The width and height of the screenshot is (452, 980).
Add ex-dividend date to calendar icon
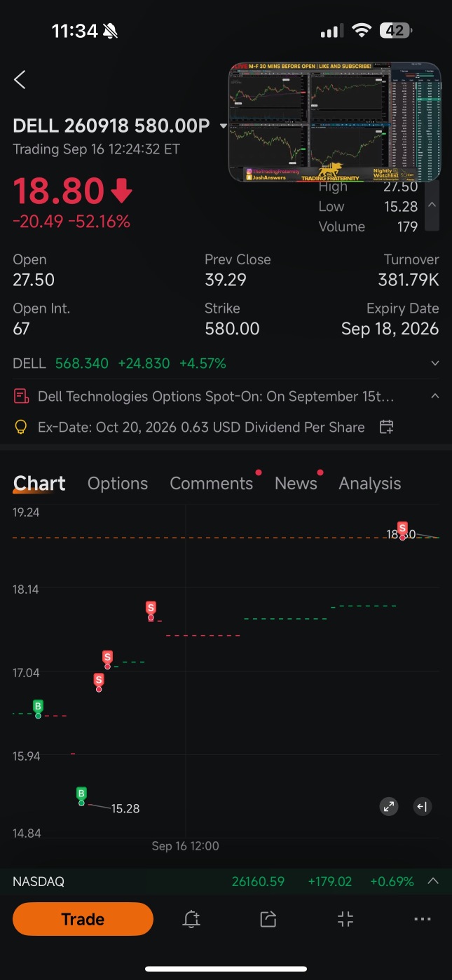(386, 427)
